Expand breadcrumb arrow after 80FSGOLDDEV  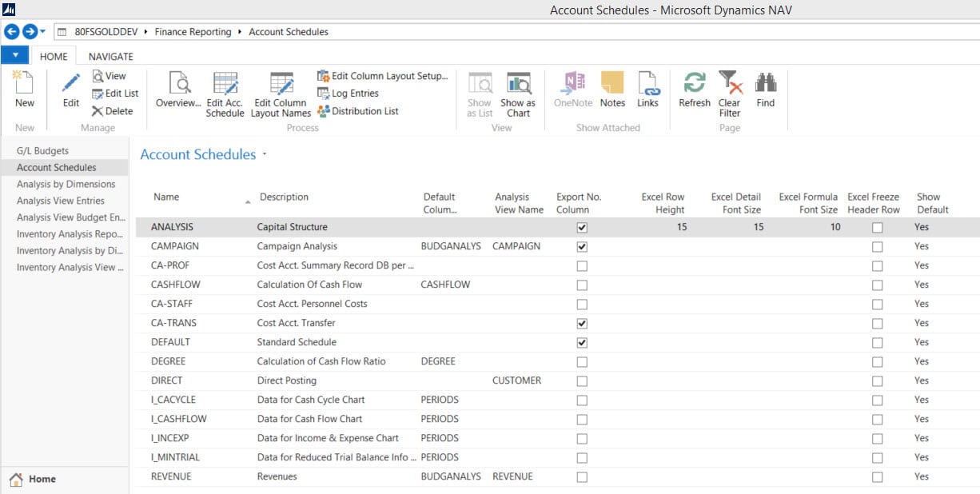coord(145,32)
